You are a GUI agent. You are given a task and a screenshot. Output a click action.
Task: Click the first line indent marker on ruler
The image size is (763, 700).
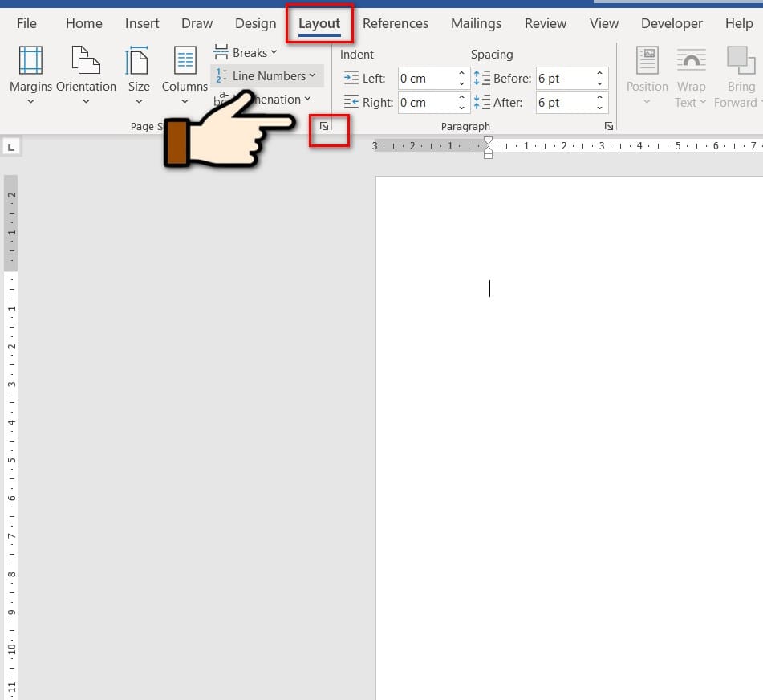pos(488,141)
